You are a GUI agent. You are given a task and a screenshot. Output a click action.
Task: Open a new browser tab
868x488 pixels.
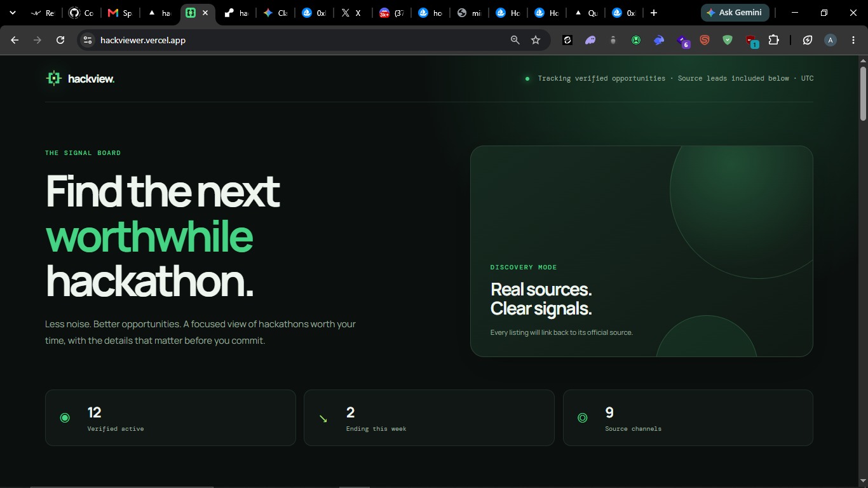(653, 13)
